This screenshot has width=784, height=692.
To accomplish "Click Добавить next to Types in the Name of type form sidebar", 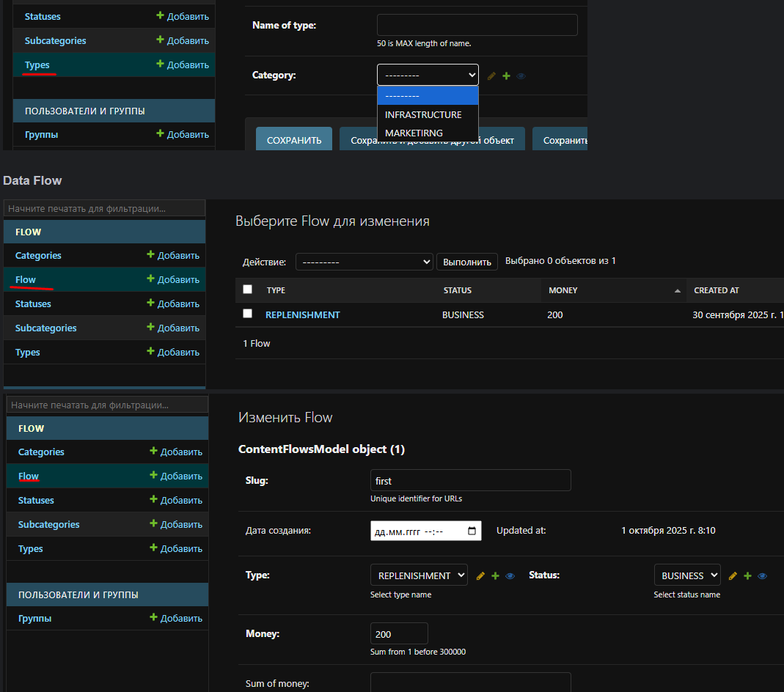I will tap(183, 65).
